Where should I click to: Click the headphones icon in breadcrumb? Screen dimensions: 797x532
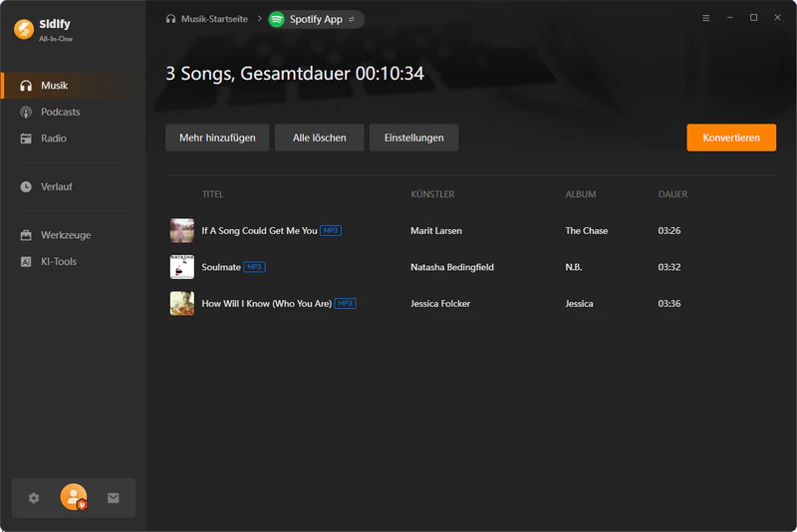click(x=170, y=19)
